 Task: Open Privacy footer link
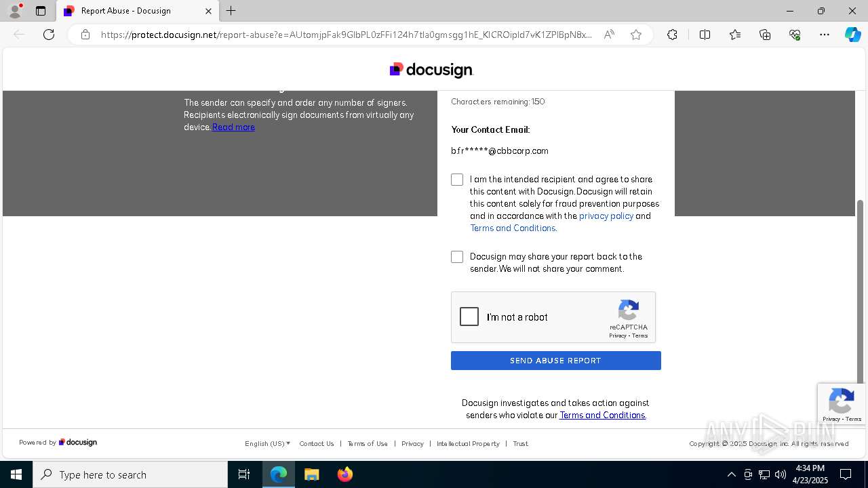coord(412,443)
